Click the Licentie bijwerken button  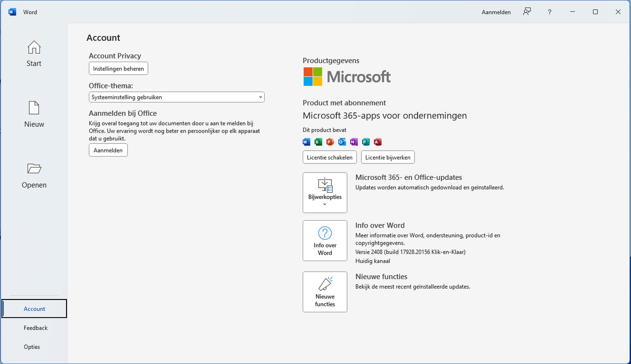[388, 157]
